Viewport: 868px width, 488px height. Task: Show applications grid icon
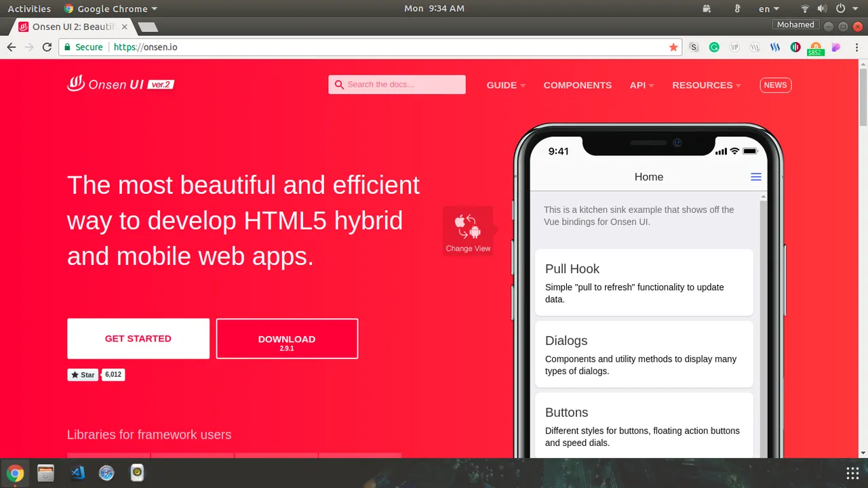tap(852, 472)
